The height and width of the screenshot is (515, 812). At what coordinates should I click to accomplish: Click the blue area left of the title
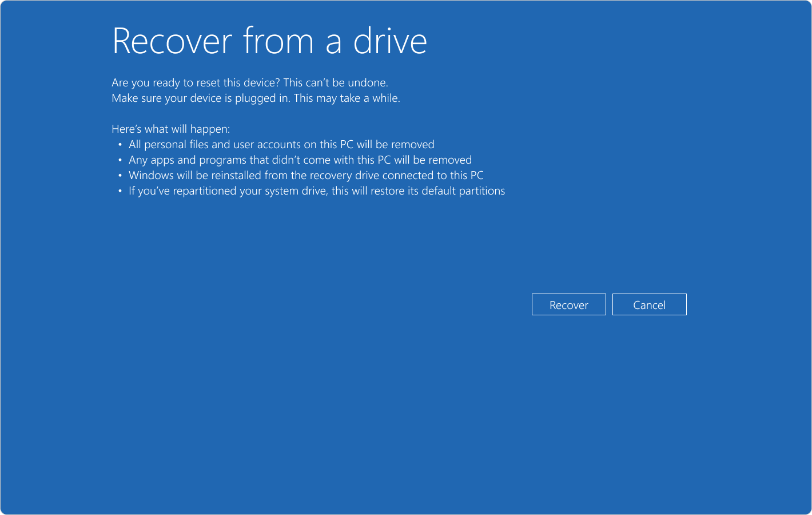(x=57, y=41)
